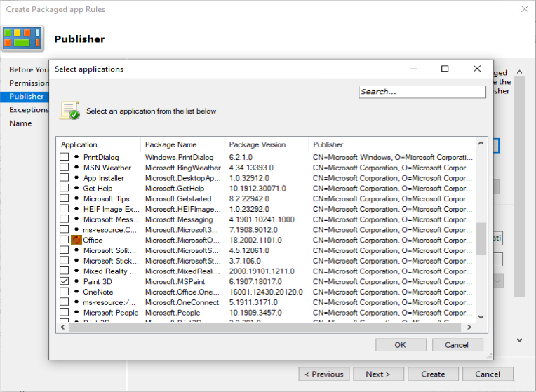Screen dimensions: 536x392
Task: Click Microsoft.MSPaint package name cell
Action: pyautogui.click(x=175, y=282)
